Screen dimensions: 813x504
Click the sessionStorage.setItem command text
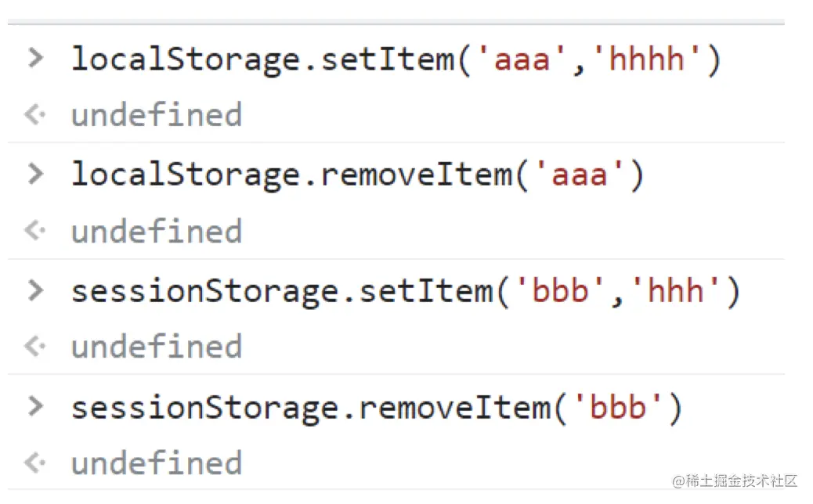point(282,292)
